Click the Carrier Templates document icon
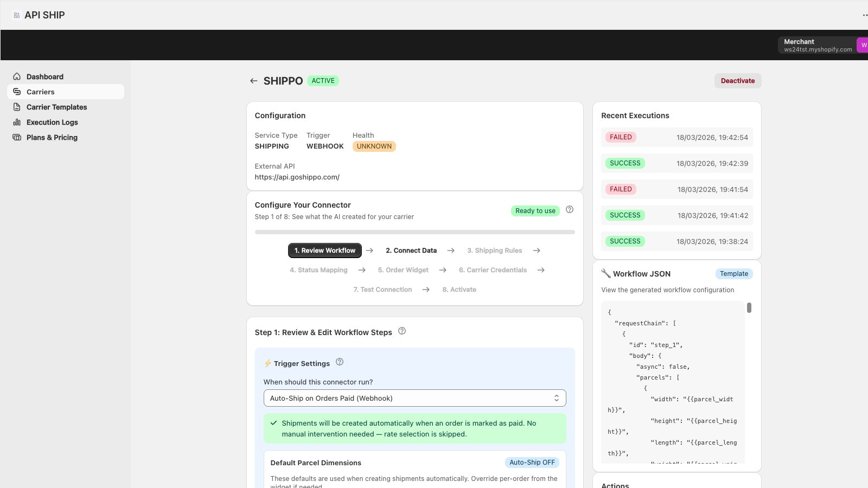The image size is (868, 488). pos(17,107)
